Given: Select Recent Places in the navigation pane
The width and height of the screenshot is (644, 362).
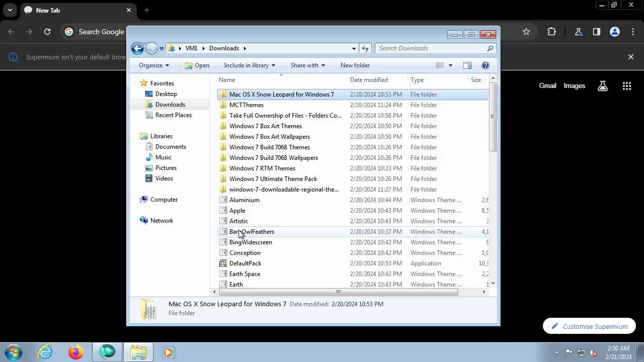Looking at the screenshot, I should click(174, 115).
